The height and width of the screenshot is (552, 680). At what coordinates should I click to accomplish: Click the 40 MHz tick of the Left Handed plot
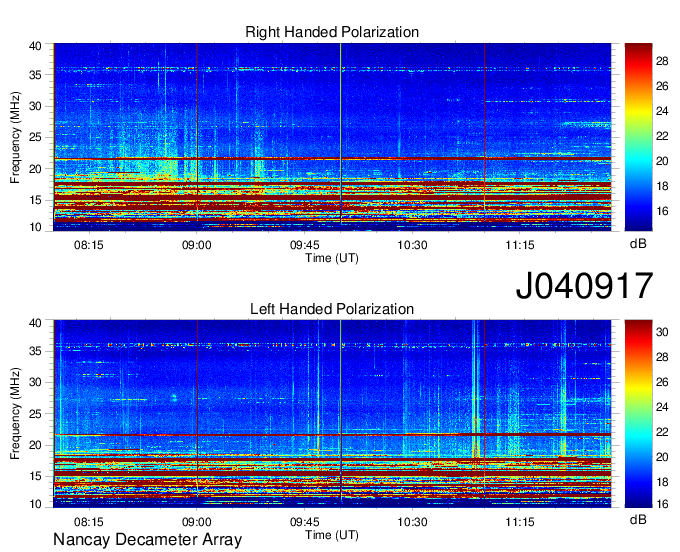(36, 322)
